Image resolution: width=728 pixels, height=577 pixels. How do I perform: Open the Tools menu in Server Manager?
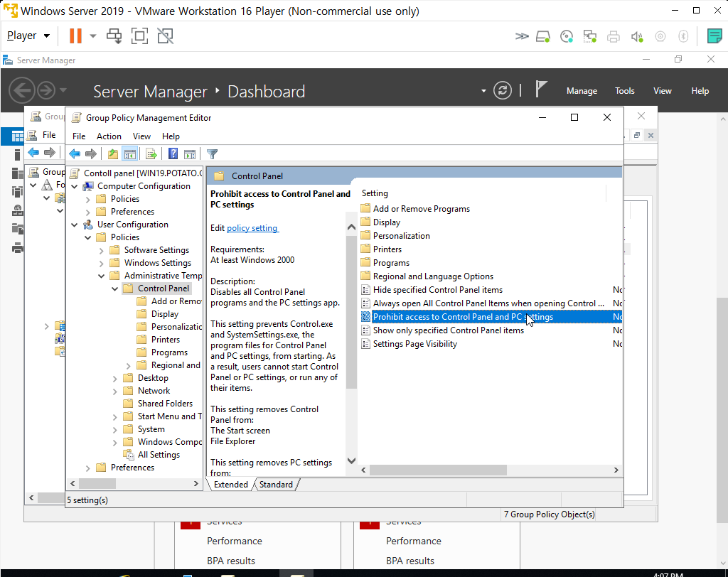pyautogui.click(x=624, y=91)
